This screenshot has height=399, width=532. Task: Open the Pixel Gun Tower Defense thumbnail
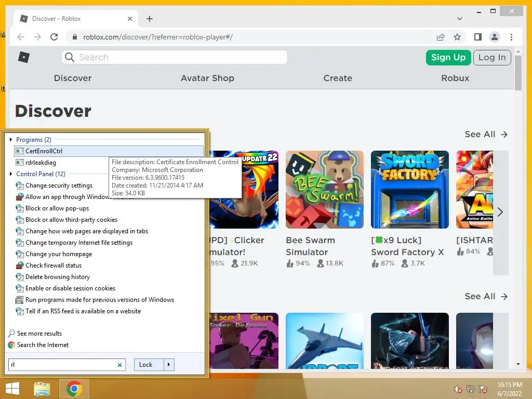pyautogui.click(x=244, y=341)
